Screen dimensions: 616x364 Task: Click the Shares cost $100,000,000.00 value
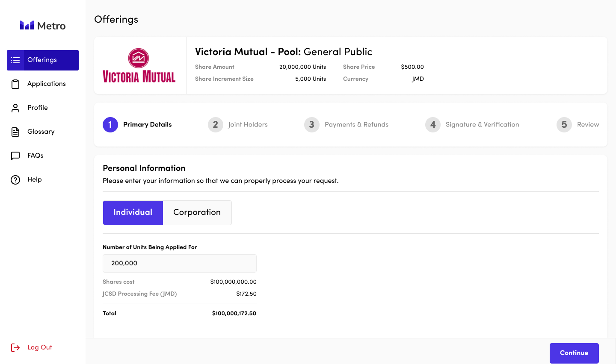point(234,282)
